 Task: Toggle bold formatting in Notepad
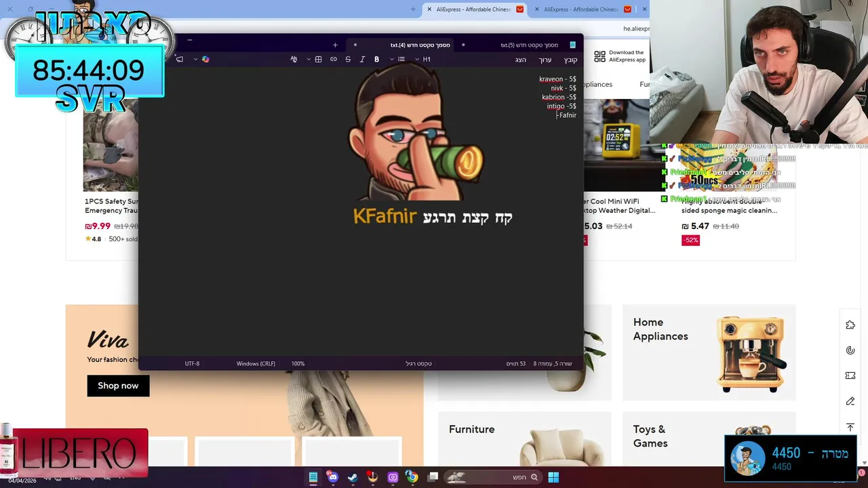[377, 60]
